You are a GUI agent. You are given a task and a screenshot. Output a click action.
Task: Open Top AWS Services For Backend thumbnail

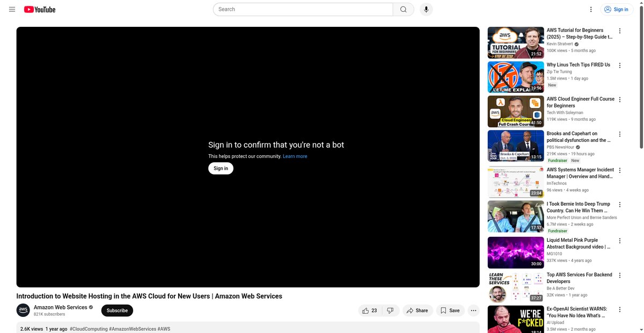pos(516,287)
